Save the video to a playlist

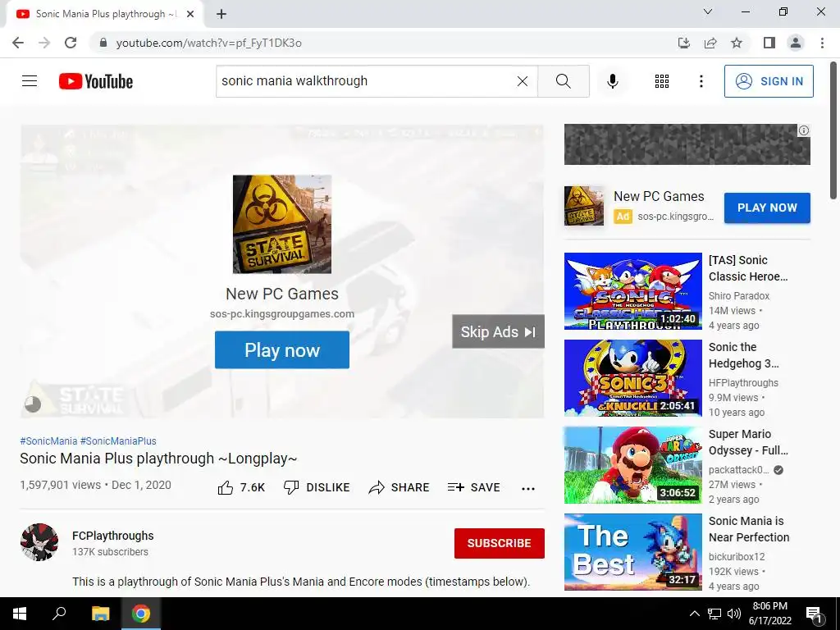pos(474,487)
